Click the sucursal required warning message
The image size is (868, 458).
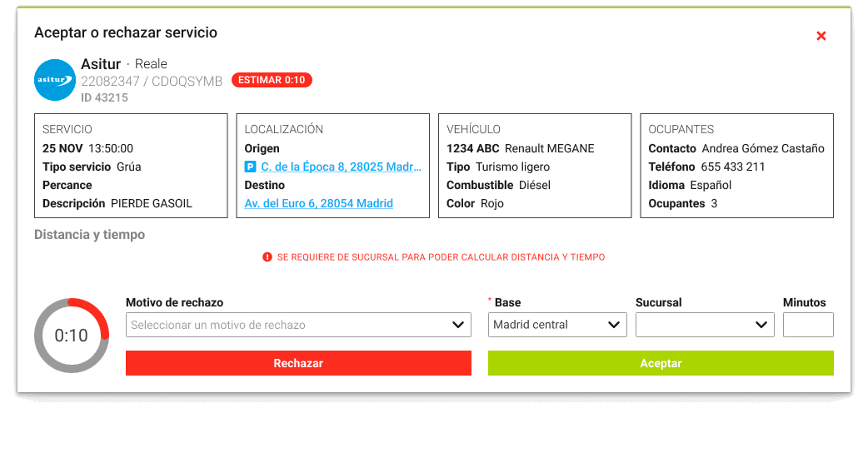click(441, 257)
